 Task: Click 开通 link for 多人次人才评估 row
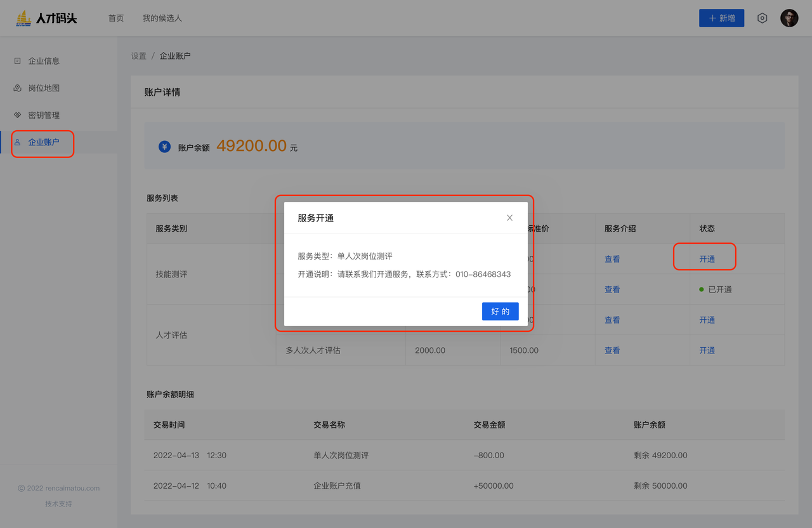pos(707,350)
